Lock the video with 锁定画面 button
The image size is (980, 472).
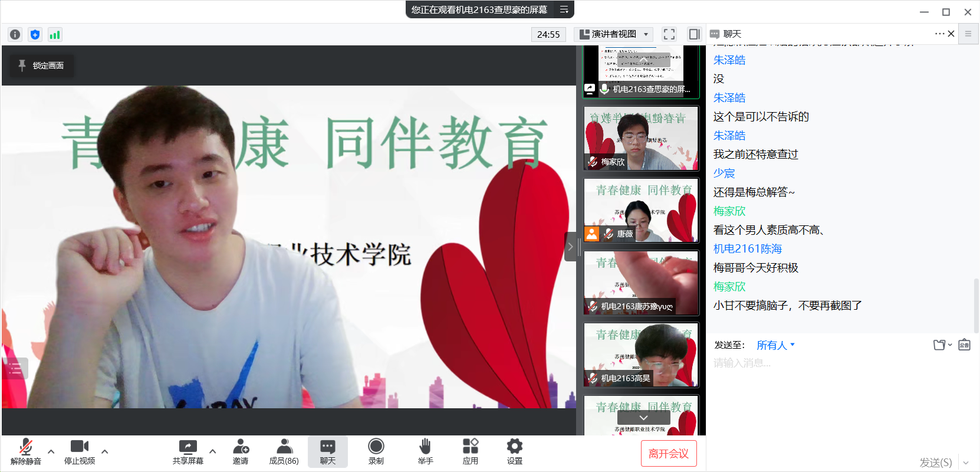coord(42,65)
